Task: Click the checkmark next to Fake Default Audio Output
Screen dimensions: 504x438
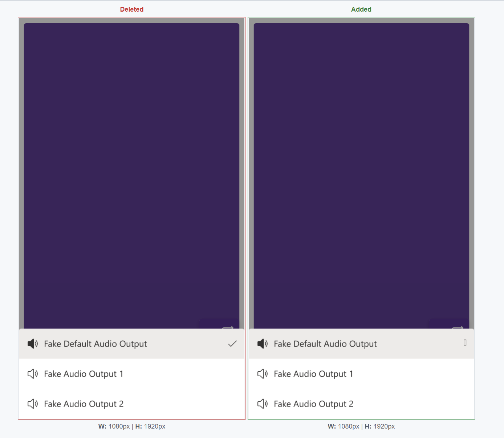Action: click(x=232, y=344)
